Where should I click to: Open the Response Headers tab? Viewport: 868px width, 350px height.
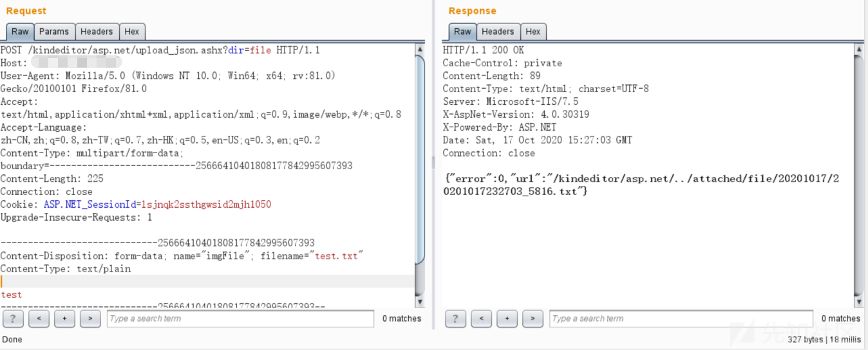click(x=498, y=32)
